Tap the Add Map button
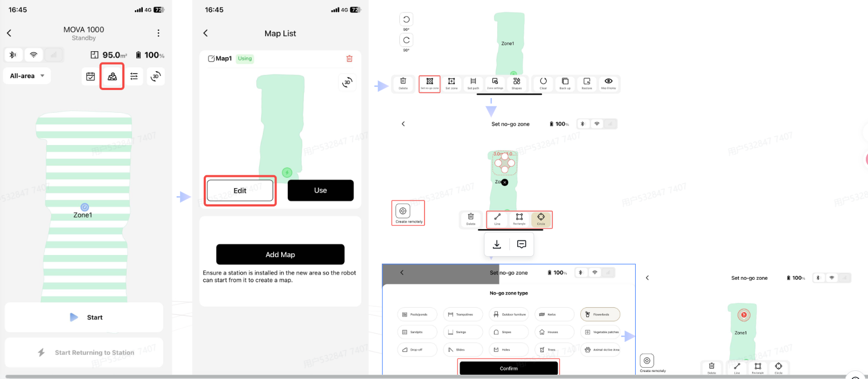868x379 pixels. (280, 254)
